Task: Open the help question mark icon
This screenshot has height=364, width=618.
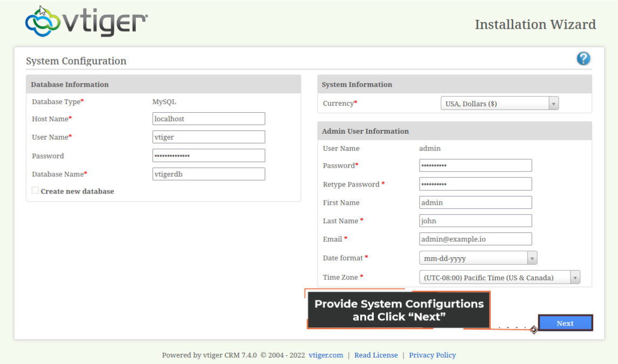Action: 583,58
